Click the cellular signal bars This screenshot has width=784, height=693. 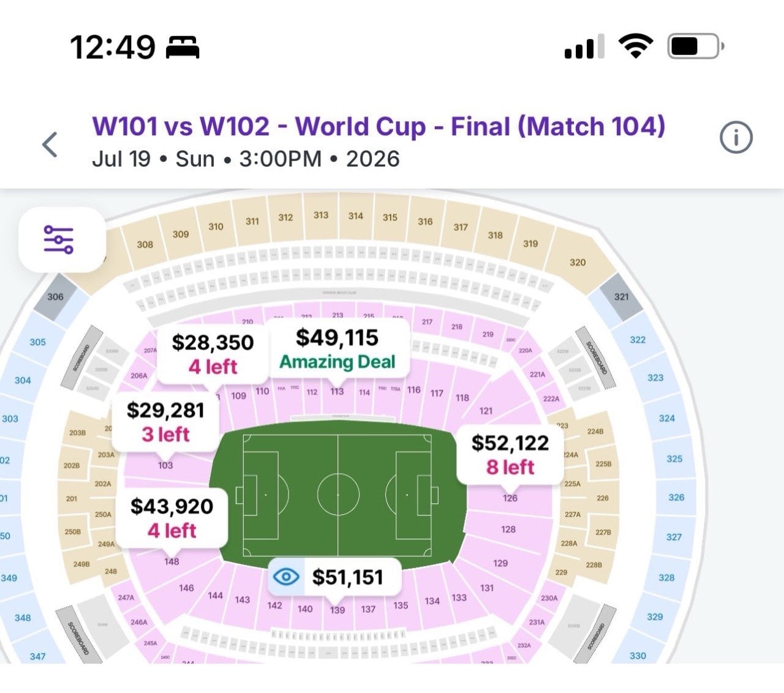point(584,47)
